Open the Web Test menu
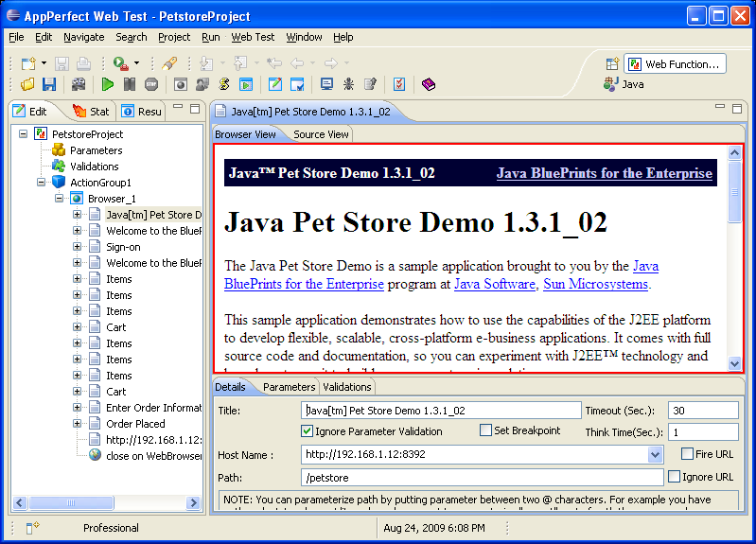This screenshot has width=756, height=544. click(253, 37)
